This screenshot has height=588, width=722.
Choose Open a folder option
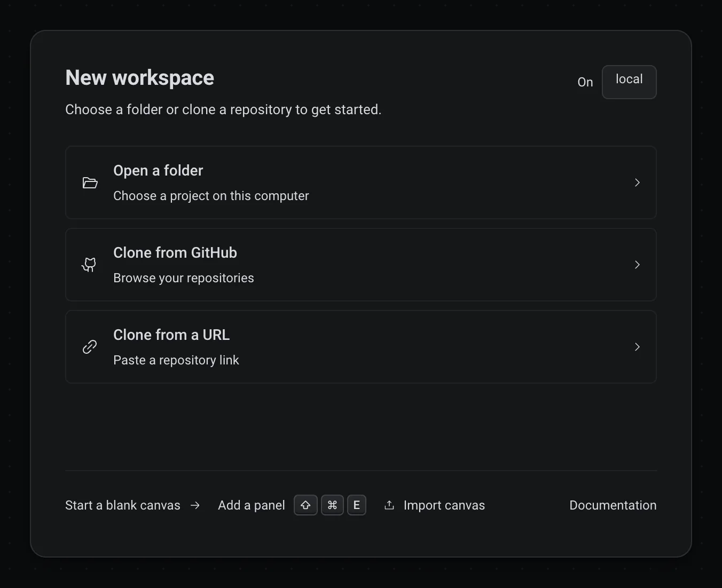point(360,182)
